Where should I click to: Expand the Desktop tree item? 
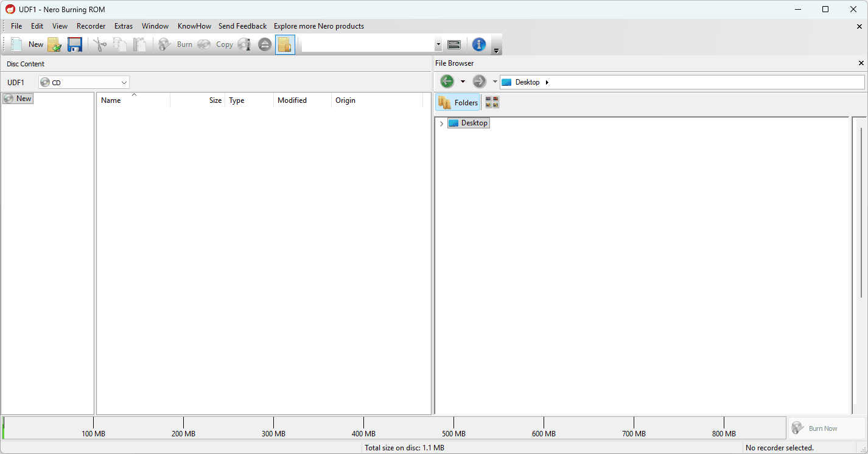pos(441,123)
